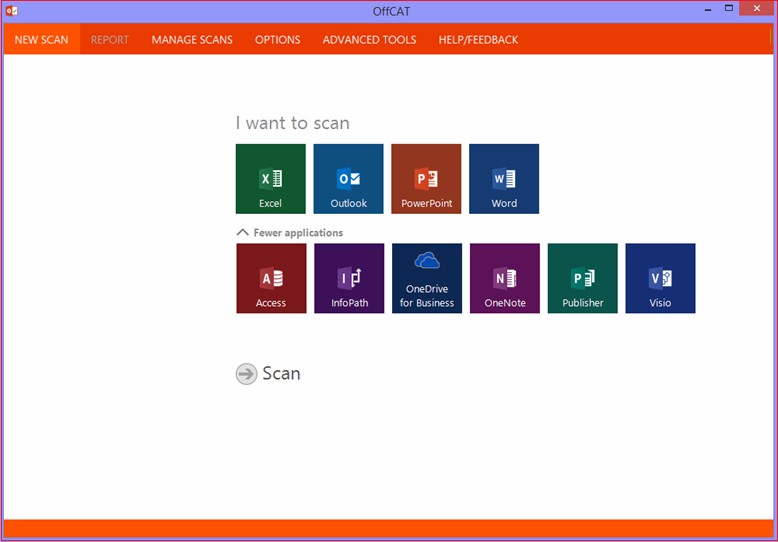Choose the PowerPoint tile
The width and height of the screenshot is (778, 542).
(426, 179)
